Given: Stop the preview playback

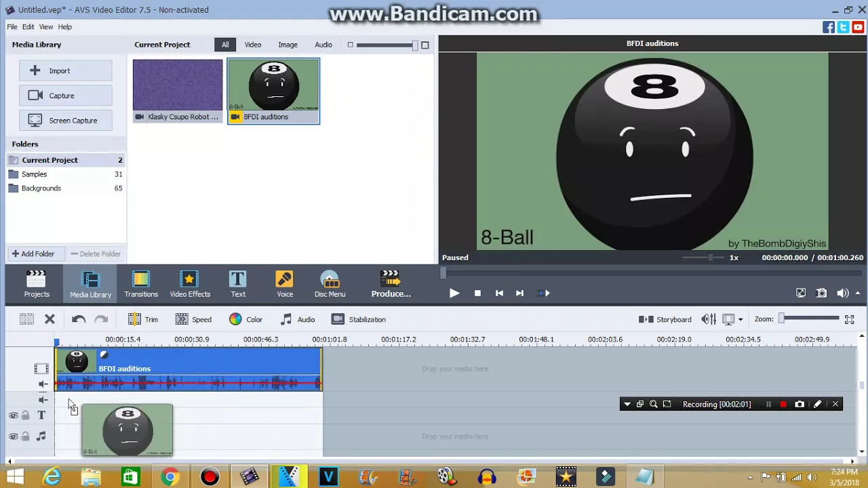Looking at the screenshot, I should point(477,293).
